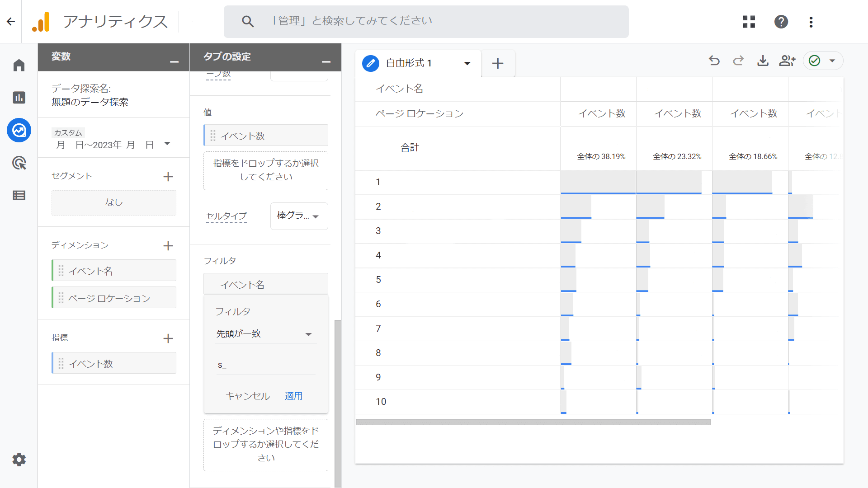868x488 pixels.
Task: Open the custom date range dropdown
Action: coord(167,144)
